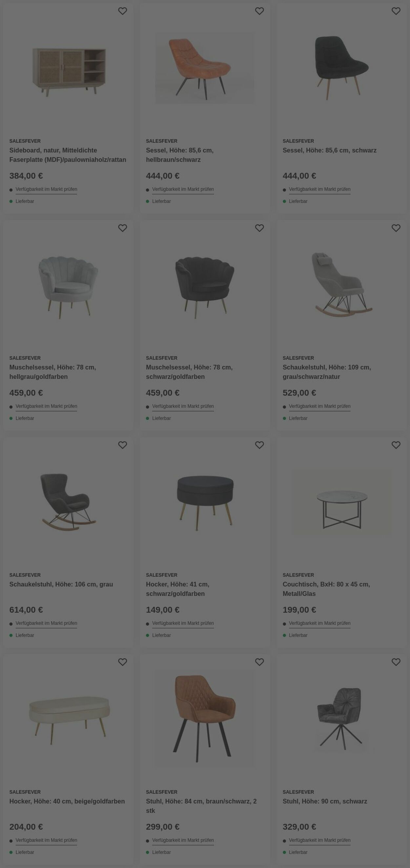
Task: Check market availability for the 529,00 € Schaukelstuhl
Action: tap(320, 406)
